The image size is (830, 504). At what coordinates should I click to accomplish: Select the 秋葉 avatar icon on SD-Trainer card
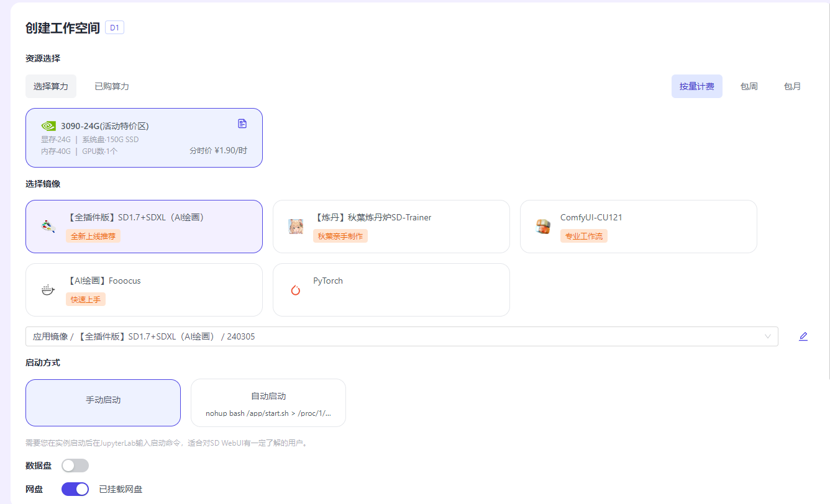[296, 226]
